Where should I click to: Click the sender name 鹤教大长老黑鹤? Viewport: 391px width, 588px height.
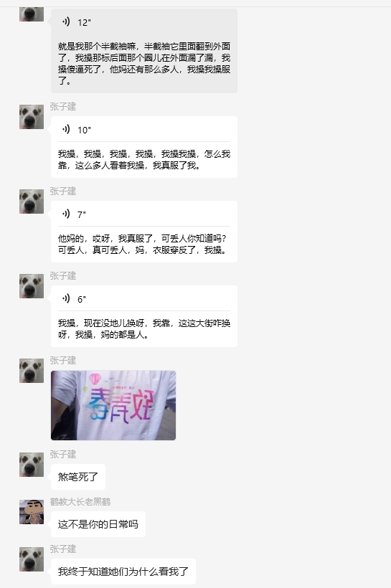[x=80, y=502]
